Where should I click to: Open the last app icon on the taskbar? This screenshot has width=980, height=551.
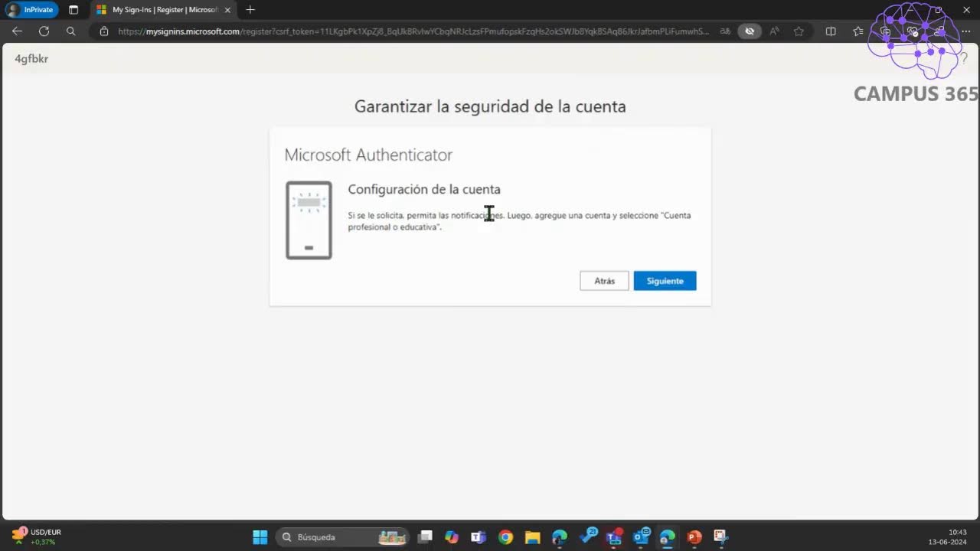click(720, 537)
